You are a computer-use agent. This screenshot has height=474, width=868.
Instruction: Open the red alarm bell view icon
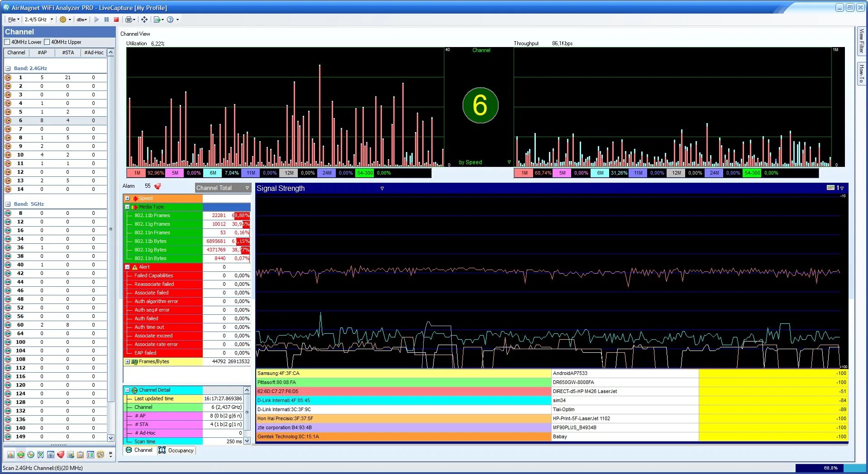(x=61, y=455)
